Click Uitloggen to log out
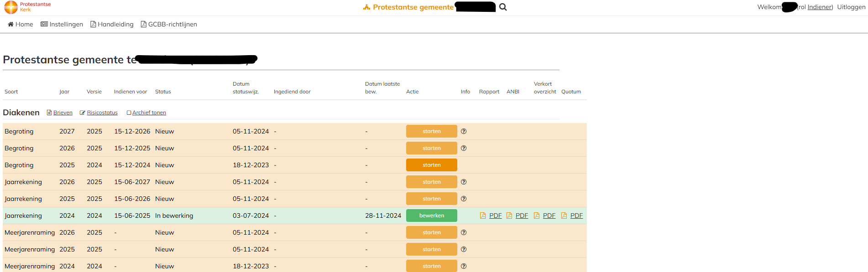This screenshot has height=272, width=868. coord(851,7)
